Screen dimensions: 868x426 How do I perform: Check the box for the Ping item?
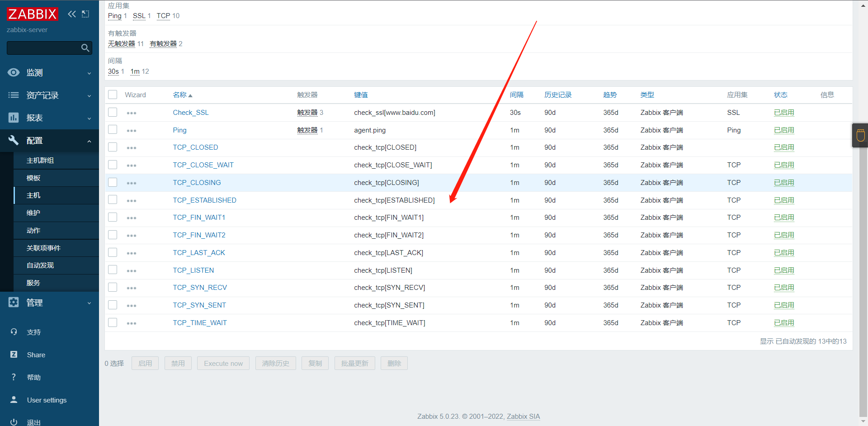pos(113,130)
